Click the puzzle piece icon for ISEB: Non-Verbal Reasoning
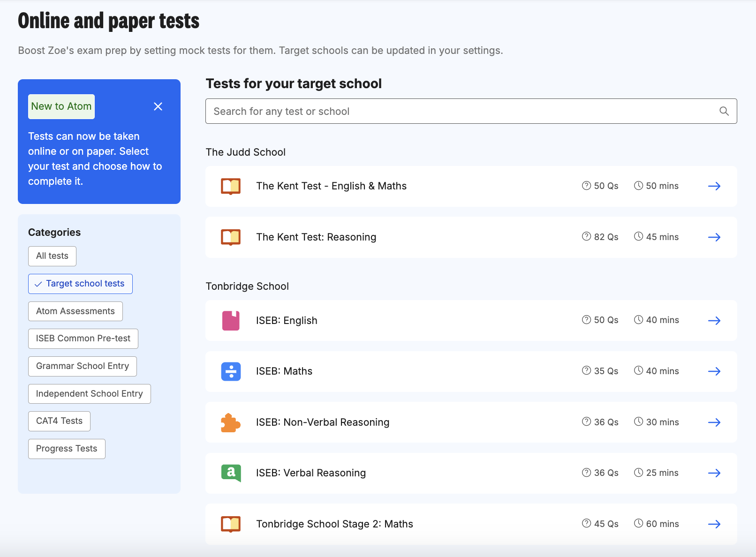Screen dimensions: 756x557 (x=231, y=422)
